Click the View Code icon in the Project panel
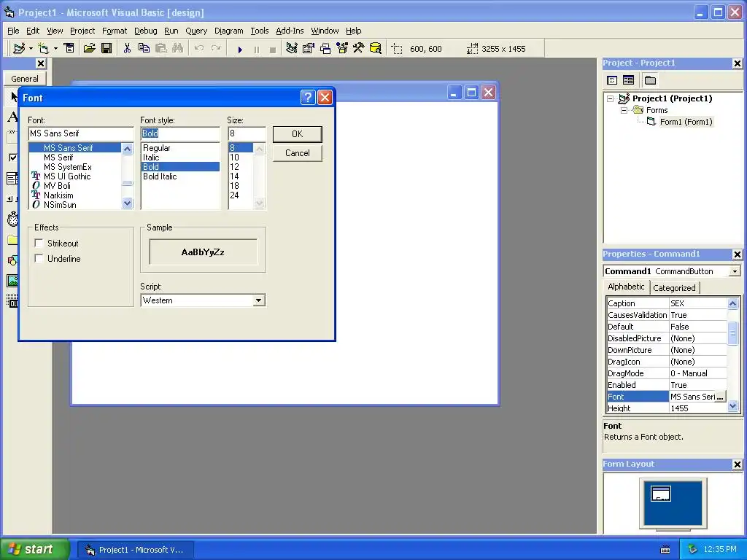The image size is (747, 560). pos(612,80)
